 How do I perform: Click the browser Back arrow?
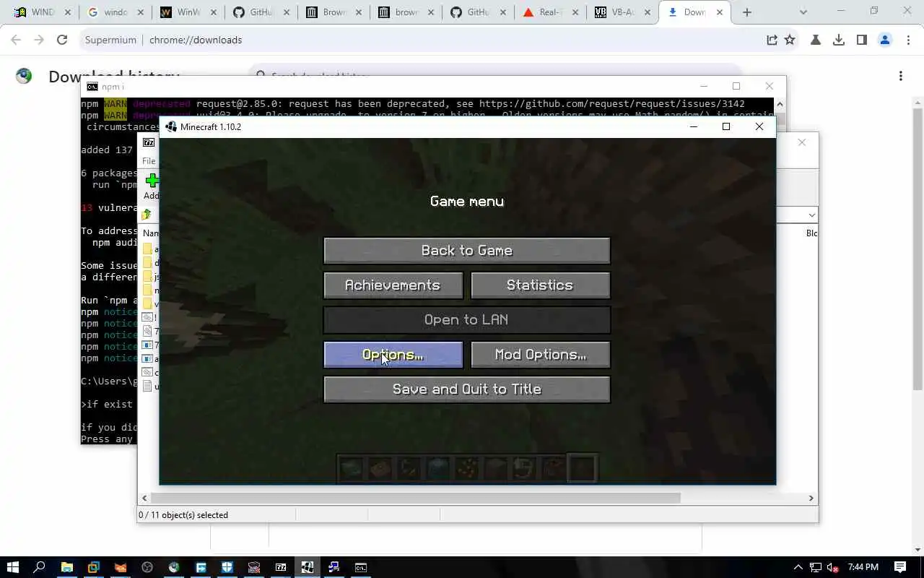click(16, 40)
